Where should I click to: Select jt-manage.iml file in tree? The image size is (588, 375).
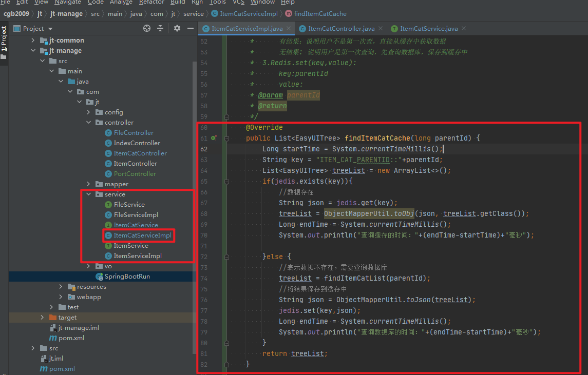[79, 328]
